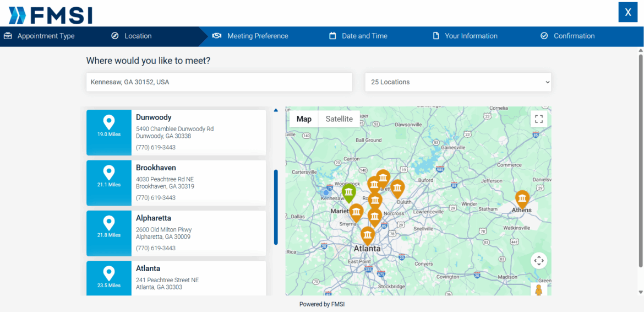
Task: Toggle fullscreen map view
Action: coord(538,119)
